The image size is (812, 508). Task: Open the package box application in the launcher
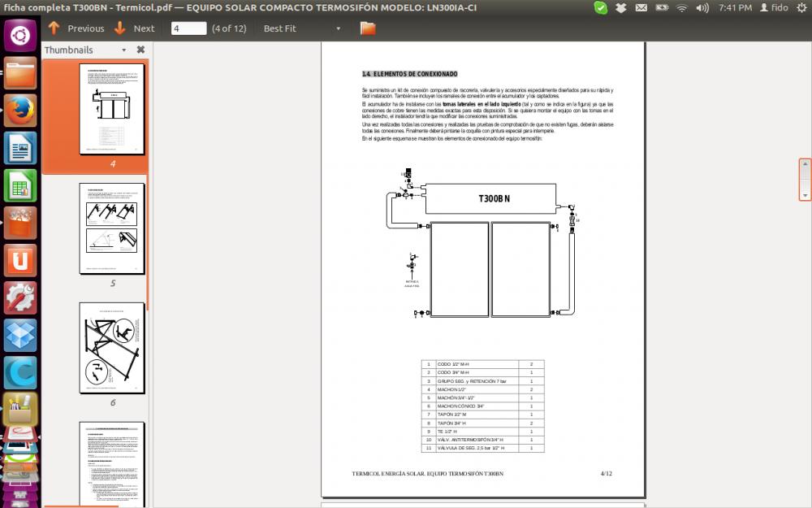coord(20,409)
